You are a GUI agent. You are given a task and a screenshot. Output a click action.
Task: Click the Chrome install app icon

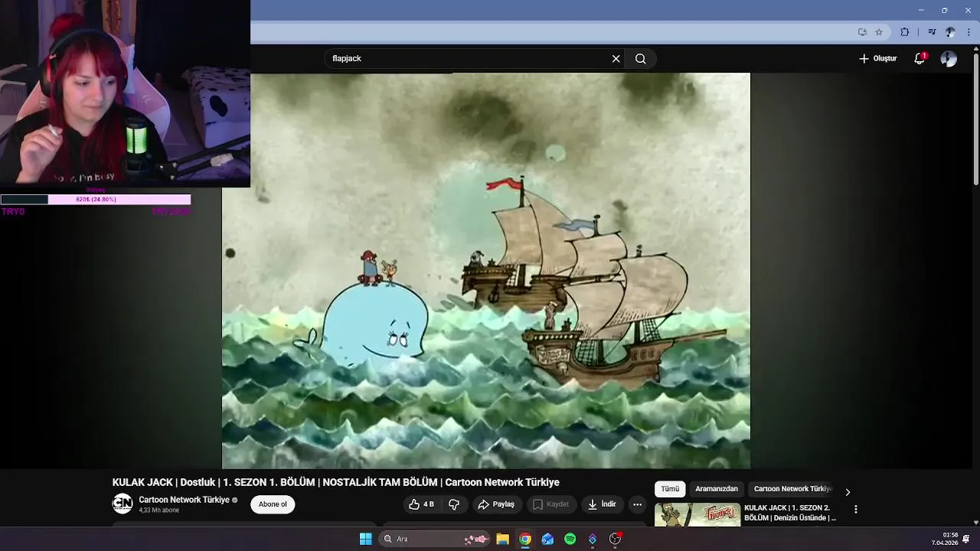click(x=862, y=32)
